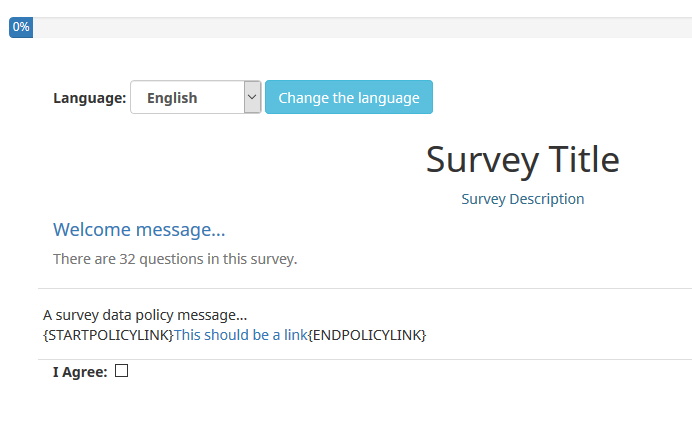Viewport: 692px width, 422px height.
Task: Click the word "Title" in the survey heading
Action: coord(582,160)
